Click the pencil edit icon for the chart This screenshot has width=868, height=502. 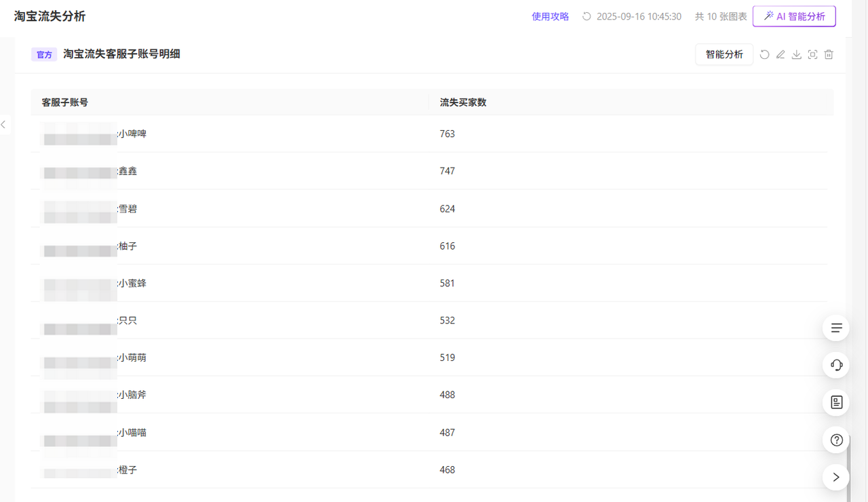point(781,55)
